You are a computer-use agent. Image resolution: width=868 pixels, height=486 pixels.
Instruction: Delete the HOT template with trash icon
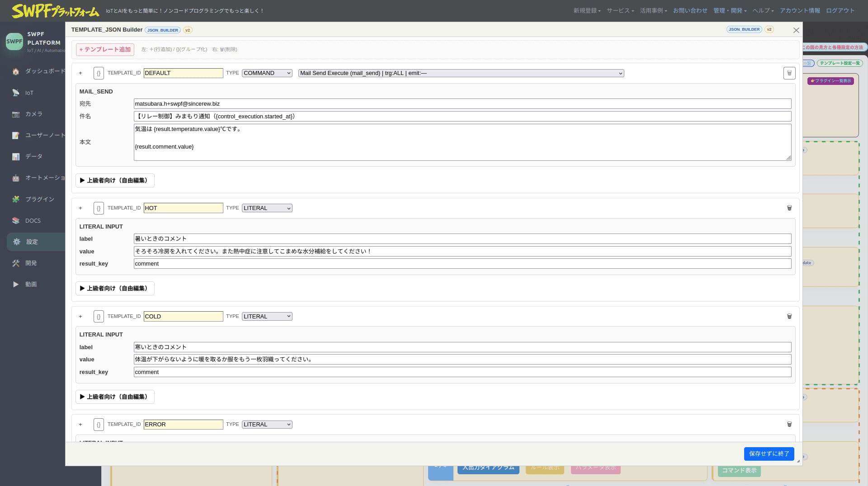pos(789,208)
